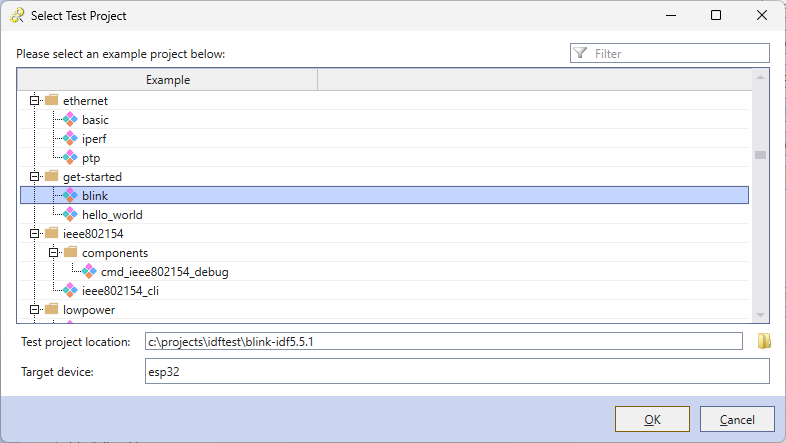Click the ptp project icon
The image size is (786, 443).
tap(70, 158)
